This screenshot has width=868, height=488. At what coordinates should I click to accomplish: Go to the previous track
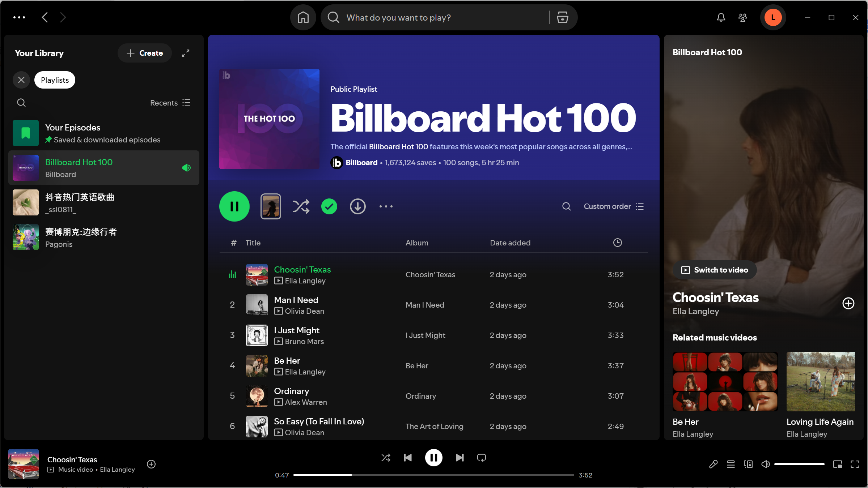(x=407, y=458)
